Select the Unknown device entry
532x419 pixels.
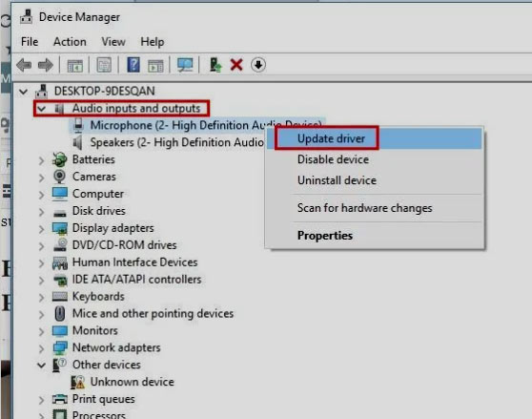pyautogui.click(x=132, y=382)
